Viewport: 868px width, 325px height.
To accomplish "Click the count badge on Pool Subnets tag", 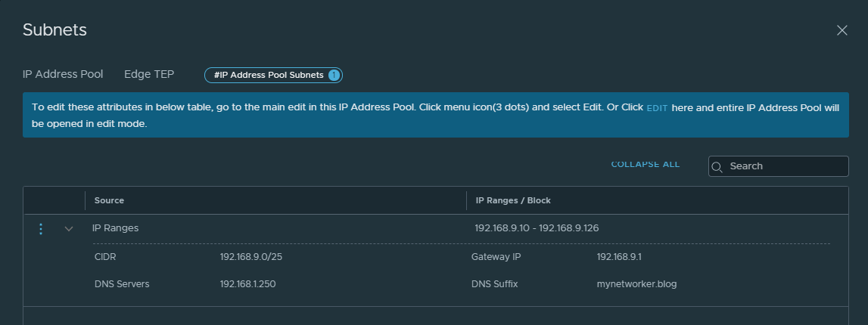I will point(334,75).
